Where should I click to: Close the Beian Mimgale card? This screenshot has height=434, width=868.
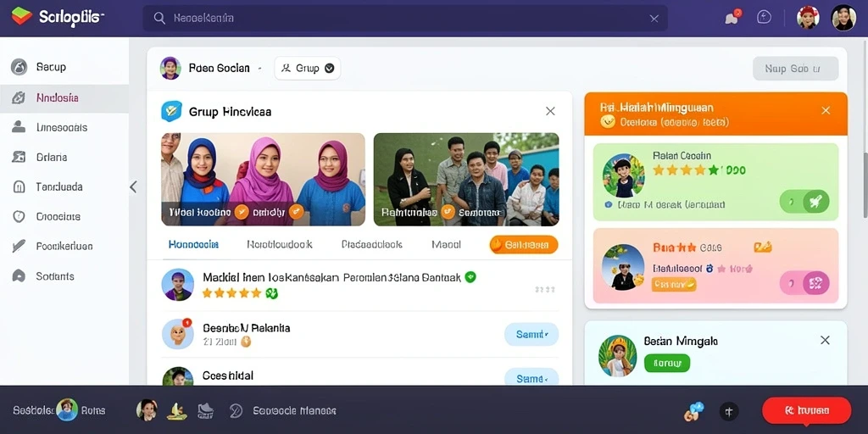click(825, 340)
